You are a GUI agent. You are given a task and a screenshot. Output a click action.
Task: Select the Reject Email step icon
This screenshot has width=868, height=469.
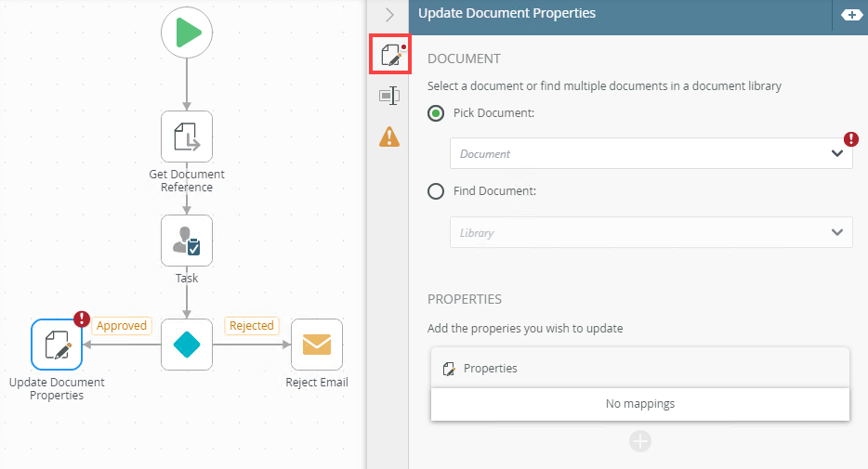(317, 345)
